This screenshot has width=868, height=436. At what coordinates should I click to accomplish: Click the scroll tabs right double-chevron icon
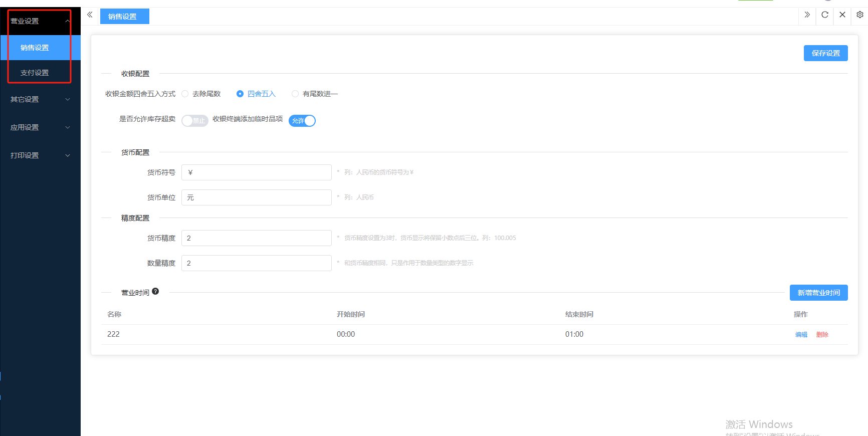807,15
